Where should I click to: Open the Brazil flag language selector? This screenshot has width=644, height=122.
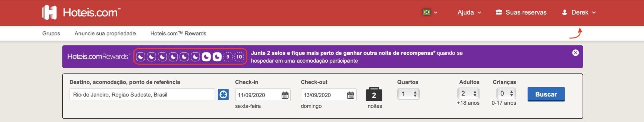pos(430,12)
